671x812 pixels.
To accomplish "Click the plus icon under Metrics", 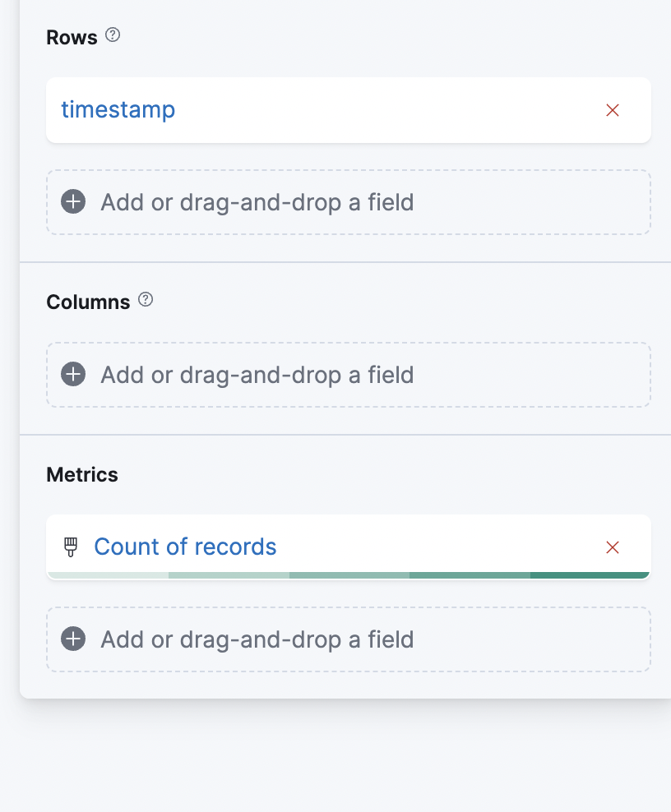I will (74, 639).
